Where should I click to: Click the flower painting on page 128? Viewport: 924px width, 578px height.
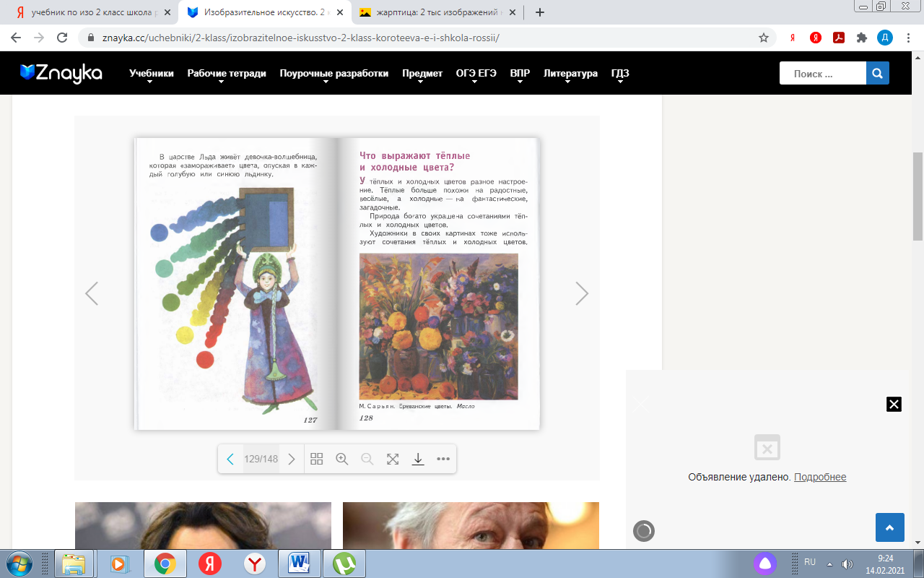point(439,327)
